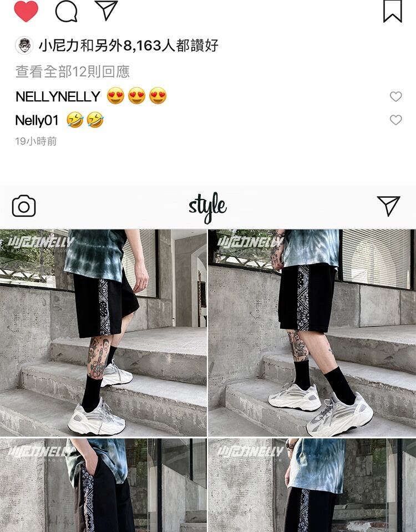Open Nelly01 commenter profile

click(37, 120)
